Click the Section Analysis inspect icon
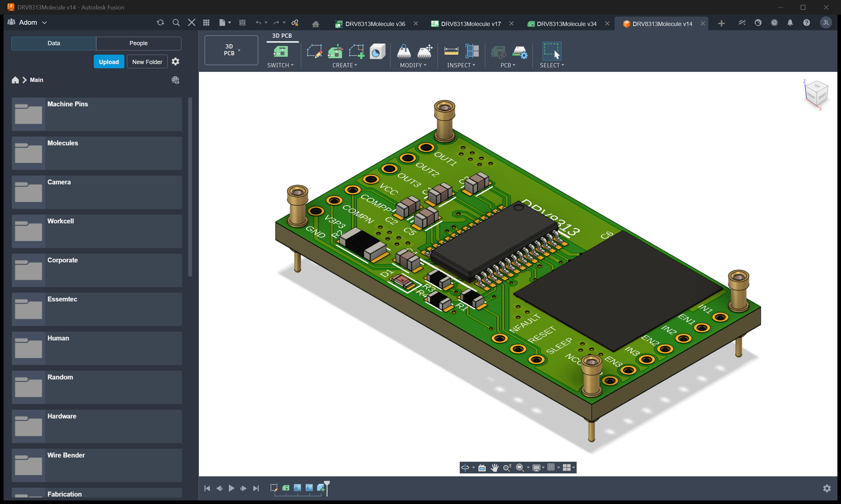The width and height of the screenshot is (841, 504). [x=472, y=51]
